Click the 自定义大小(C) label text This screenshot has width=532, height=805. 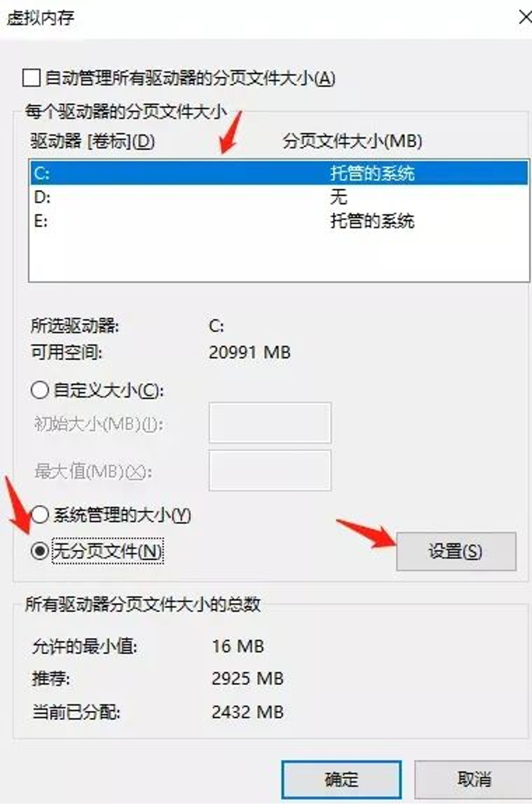tap(109, 390)
